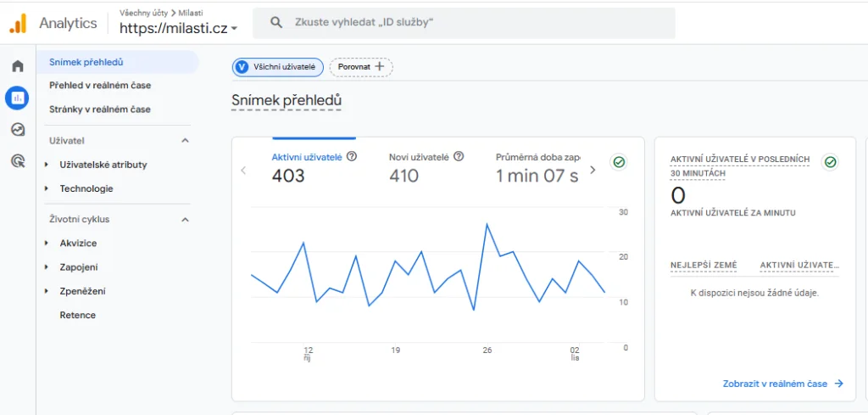Image resolution: width=868 pixels, height=415 pixels.
Task: Click the 02 lis date axis label
Action: coord(575,354)
